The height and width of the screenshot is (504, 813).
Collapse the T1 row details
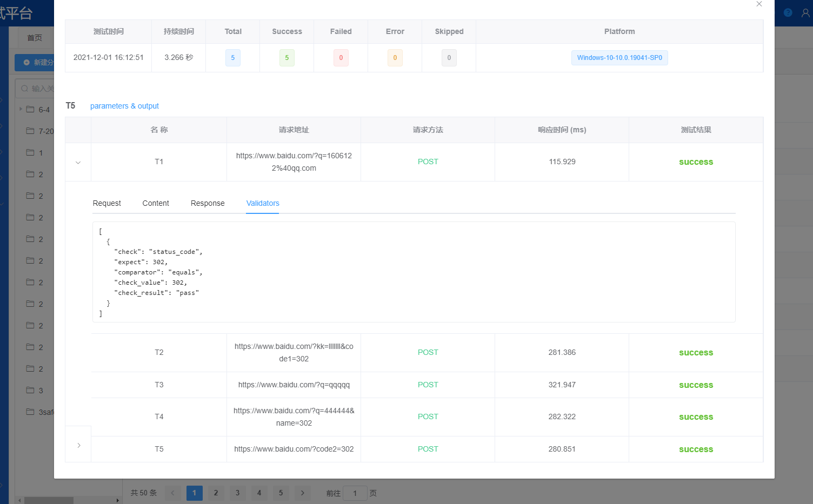pos(78,162)
